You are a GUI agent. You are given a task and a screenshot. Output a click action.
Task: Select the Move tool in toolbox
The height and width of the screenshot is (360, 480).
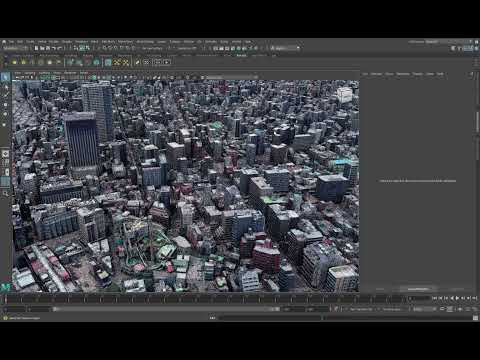click(x=5, y=105)
